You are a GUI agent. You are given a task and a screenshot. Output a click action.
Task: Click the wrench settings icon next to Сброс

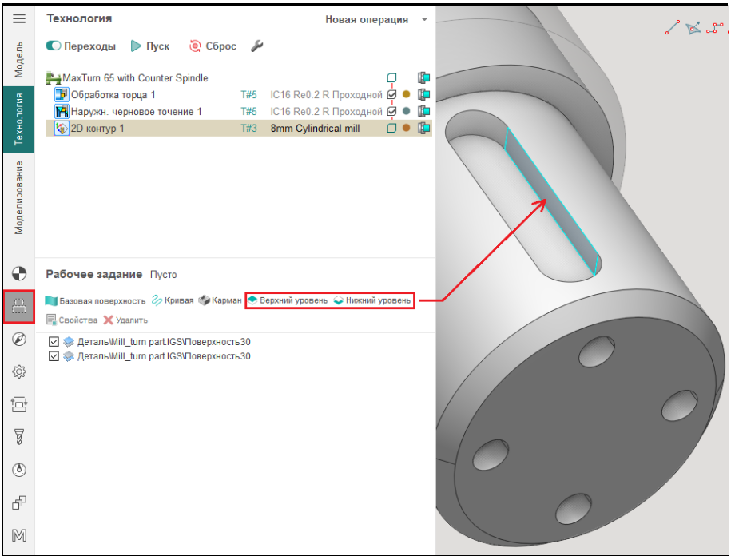(256, 46)
